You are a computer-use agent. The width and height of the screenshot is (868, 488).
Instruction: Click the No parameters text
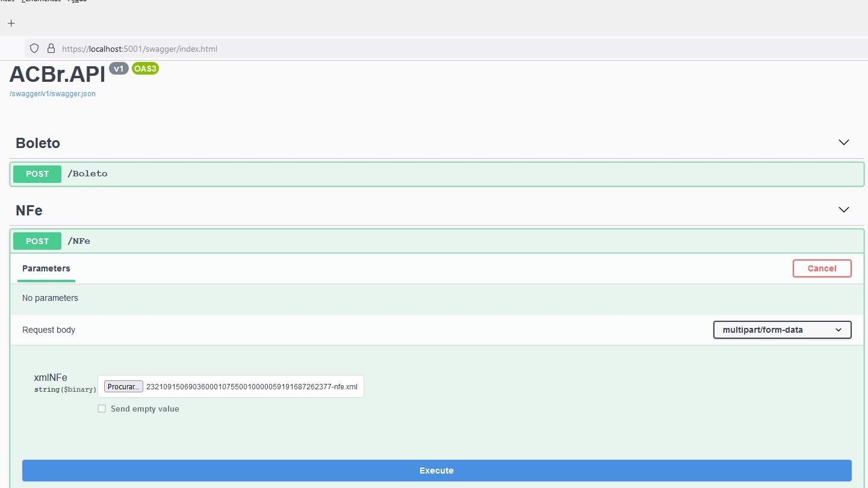point(50,298)
